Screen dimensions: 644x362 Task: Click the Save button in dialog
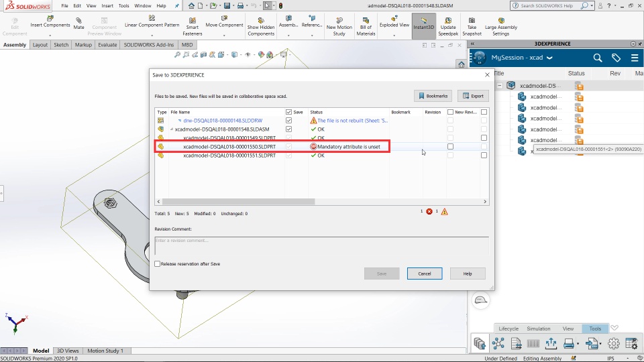[382, 274]
